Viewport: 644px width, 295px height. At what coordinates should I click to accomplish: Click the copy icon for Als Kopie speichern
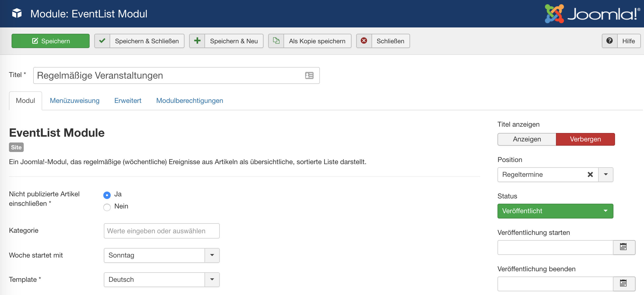click(x=276, y=41)
